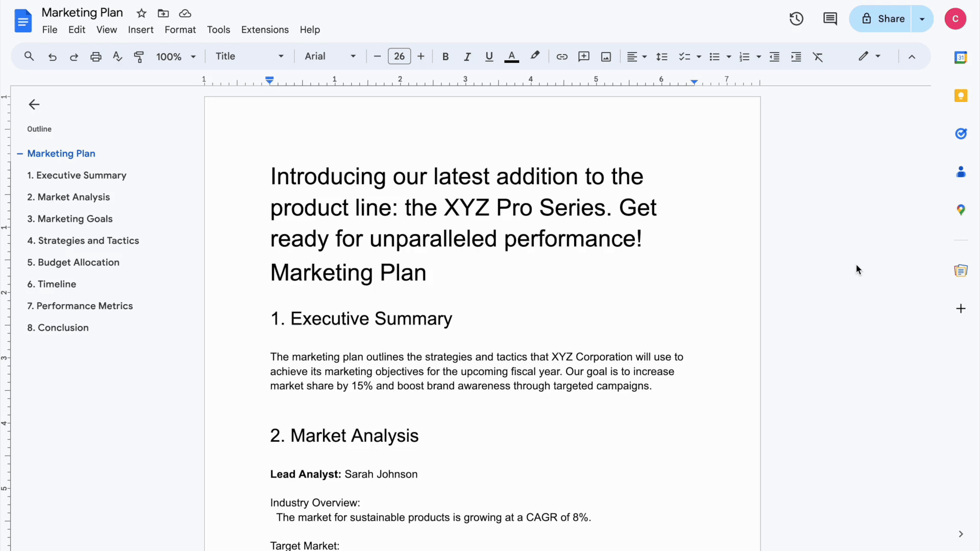Toggle bold formatting

pyautogui.click(x=445, y=57)
